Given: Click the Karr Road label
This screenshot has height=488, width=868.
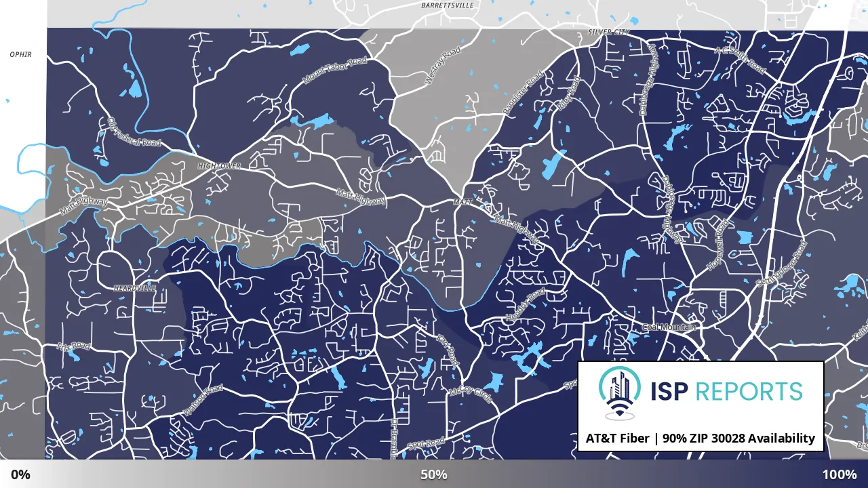Looking at the screenshot, I should pyautogui.click(x=448, y=351).
